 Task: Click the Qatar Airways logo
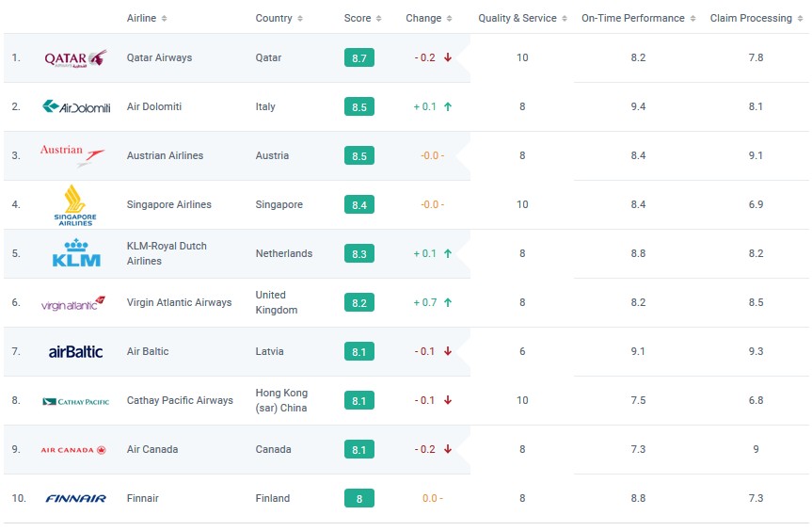(x=75, y=58)
